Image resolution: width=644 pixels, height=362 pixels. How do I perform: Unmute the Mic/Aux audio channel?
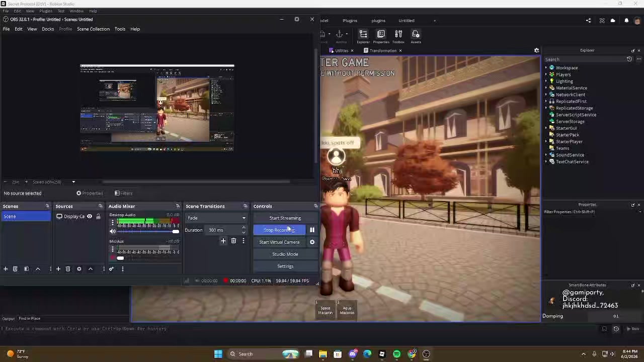click(113, 258)
